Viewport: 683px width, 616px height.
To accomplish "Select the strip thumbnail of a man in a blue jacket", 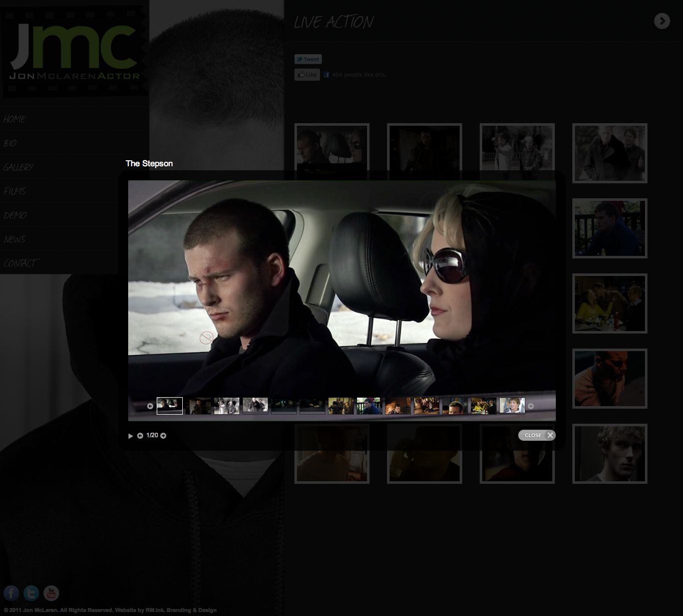I will pyautogui.click(x=370, y=406).
